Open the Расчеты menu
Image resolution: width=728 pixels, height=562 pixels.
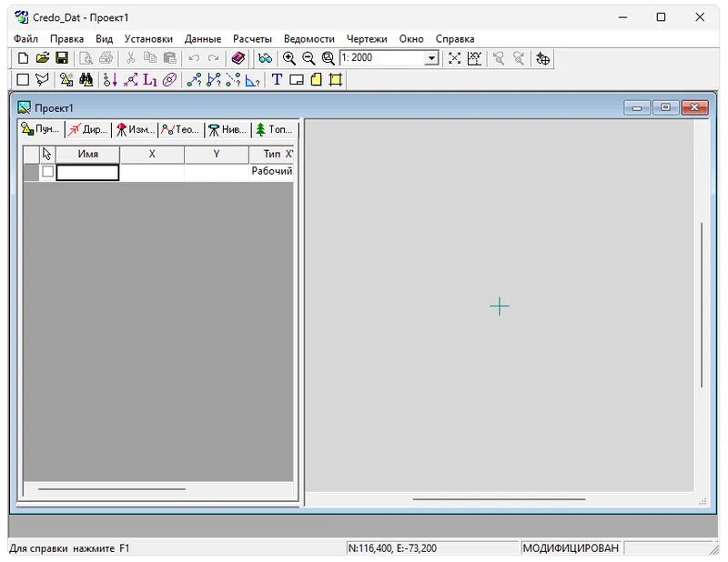pyautogui.click(x=253, y=39)
